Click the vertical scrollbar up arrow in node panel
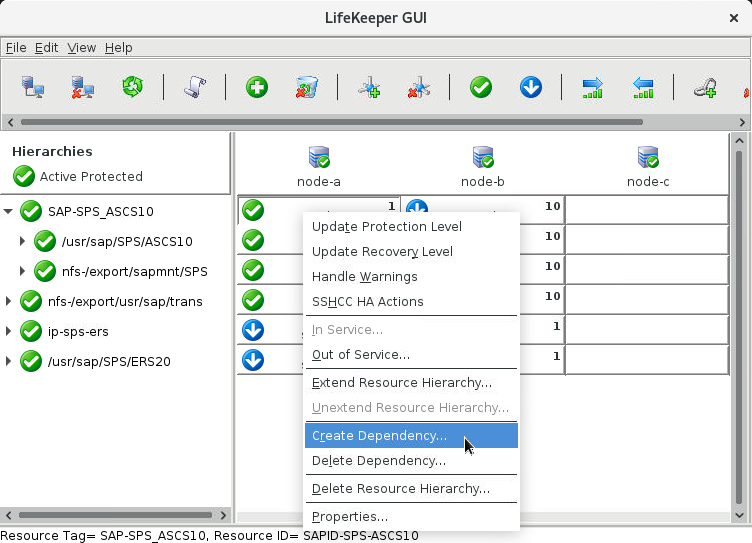Screen dimensions: 752x543 click(x=739, y=141)
